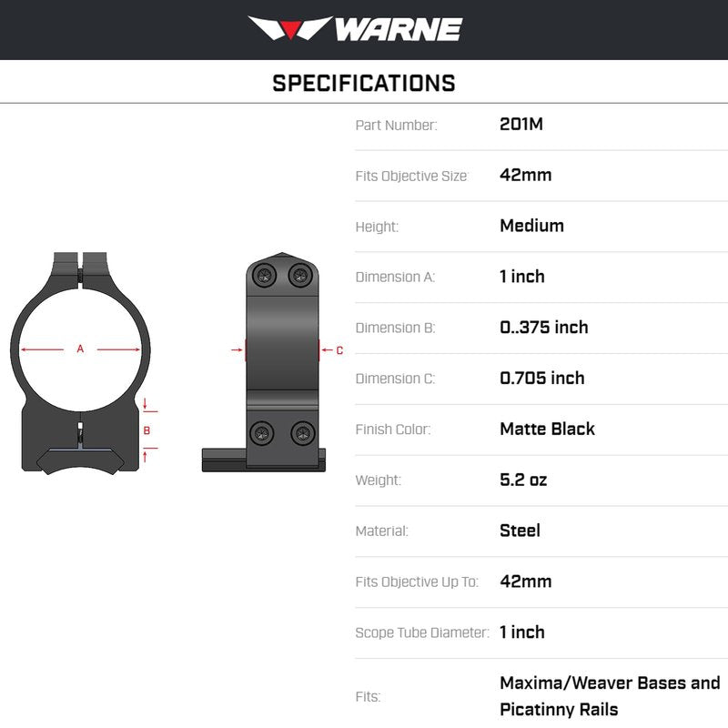Click the 'Fits Objective Size:' label
Viewport: 728px width, 728px height.
(x=412, y=176)
